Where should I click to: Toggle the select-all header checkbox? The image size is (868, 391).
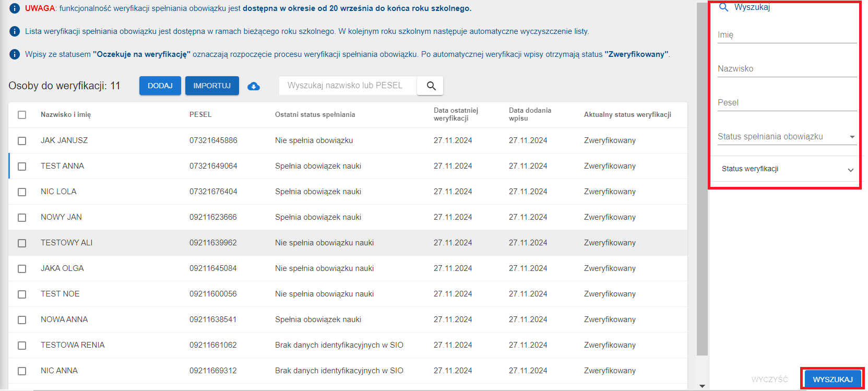tap(22, 115)
